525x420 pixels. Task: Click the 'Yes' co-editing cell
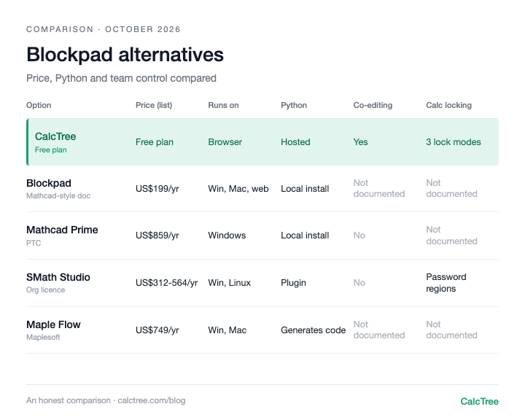pyautogui.click(x=361, y=142)
